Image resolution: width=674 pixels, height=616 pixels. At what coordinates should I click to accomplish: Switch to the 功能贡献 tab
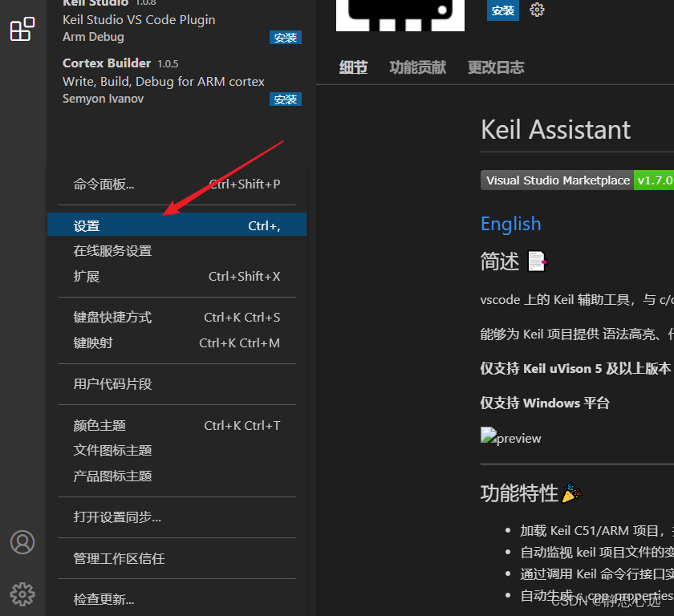click(417, 67)
